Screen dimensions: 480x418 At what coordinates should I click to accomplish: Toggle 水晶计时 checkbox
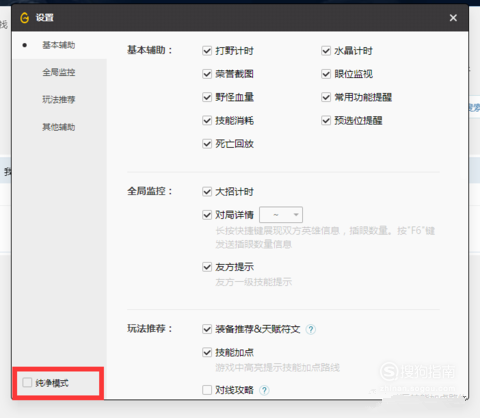coord(326,51)
